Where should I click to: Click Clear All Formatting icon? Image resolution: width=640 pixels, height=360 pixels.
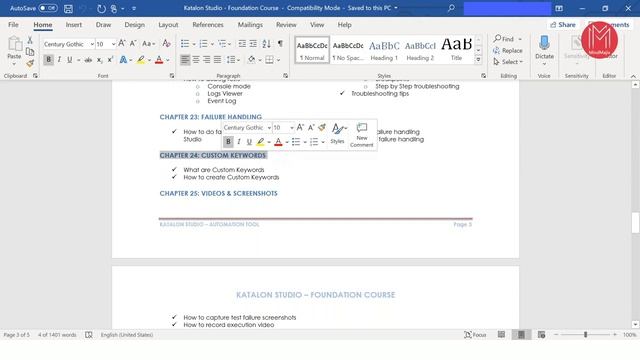click(x=166, y=43)
